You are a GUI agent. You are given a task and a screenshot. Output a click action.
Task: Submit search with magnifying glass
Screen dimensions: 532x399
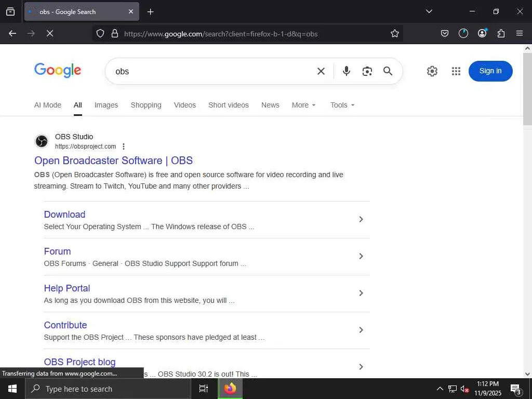[x=388, y=71]
